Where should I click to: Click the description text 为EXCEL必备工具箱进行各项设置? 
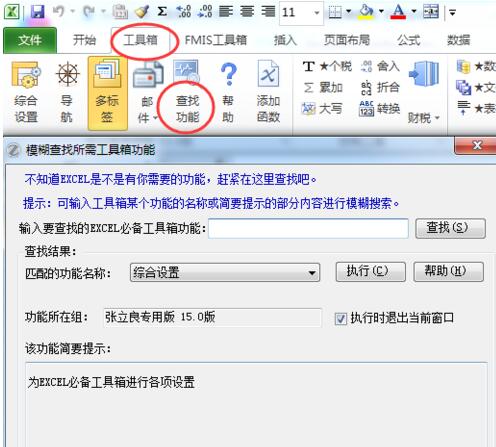pyautogui.click(x=111, y=382)
